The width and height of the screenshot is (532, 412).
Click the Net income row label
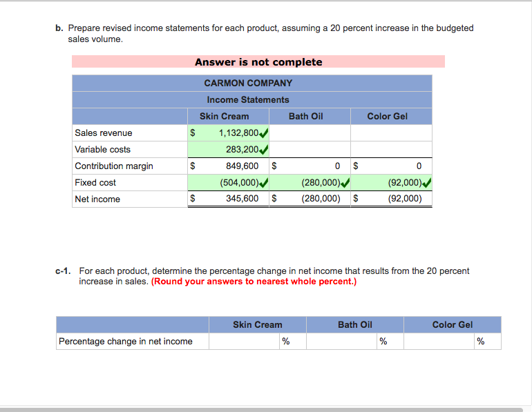click(97, 199)
